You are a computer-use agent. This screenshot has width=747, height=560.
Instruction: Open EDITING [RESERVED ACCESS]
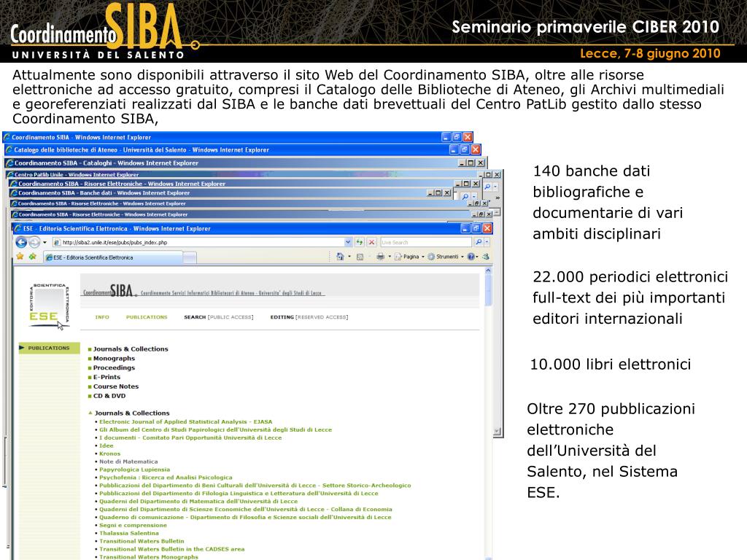309,317
